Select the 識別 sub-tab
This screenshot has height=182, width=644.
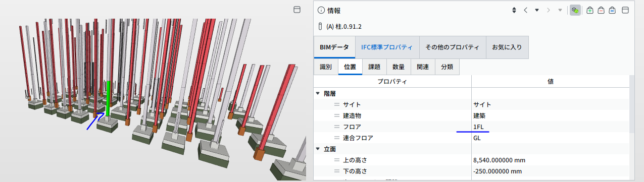coord(326,67)
